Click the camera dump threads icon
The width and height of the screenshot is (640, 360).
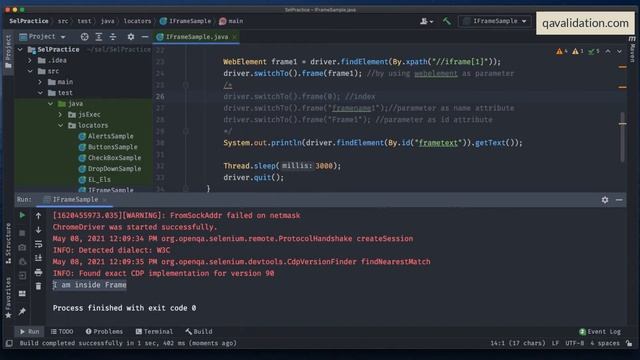click(22, 247)
